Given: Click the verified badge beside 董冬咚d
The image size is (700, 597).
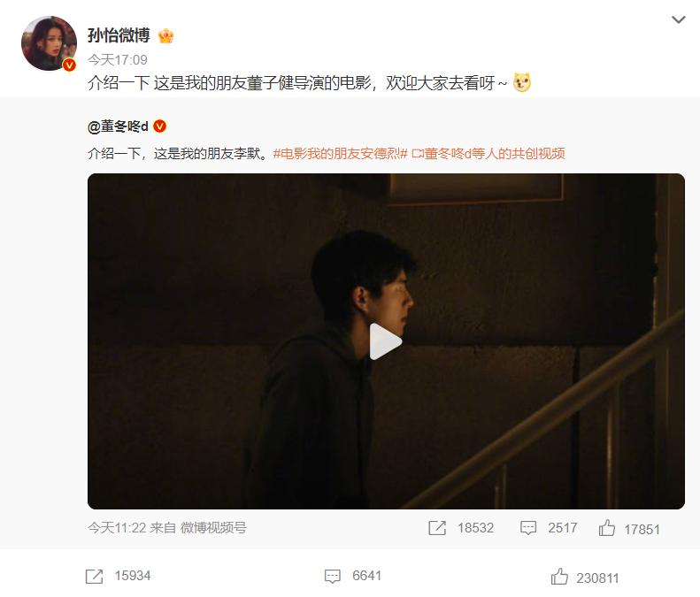Looking at the screenshot, I should click(159, 126).
